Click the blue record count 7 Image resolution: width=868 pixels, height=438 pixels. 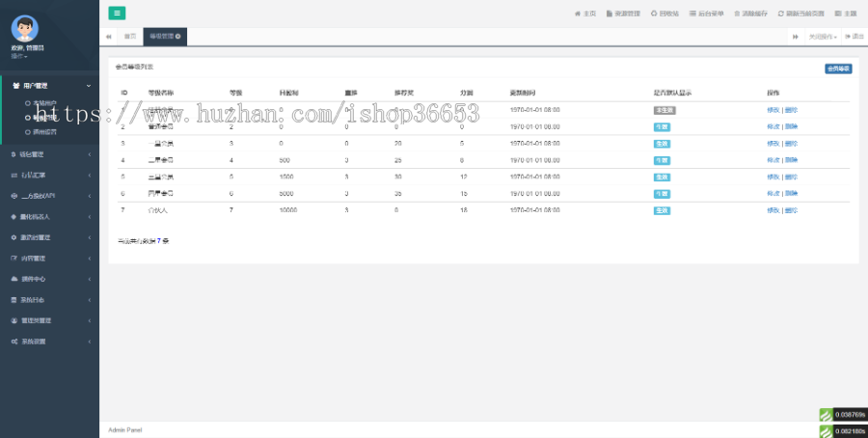[x=159, y=241]
